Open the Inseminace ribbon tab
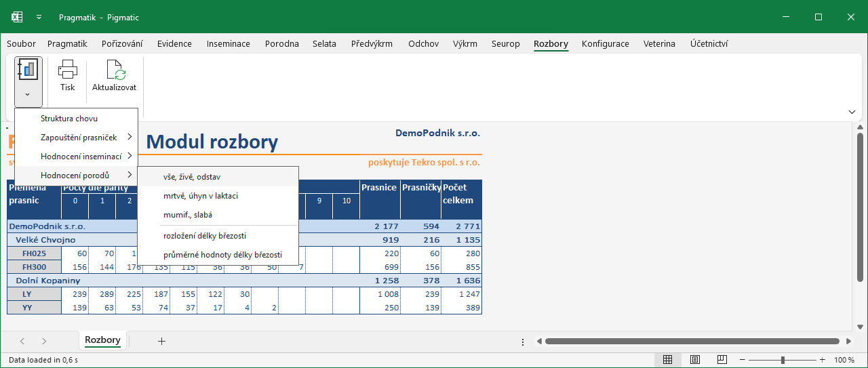Viewport: 868px width, 368px height. tap(228, 44)
